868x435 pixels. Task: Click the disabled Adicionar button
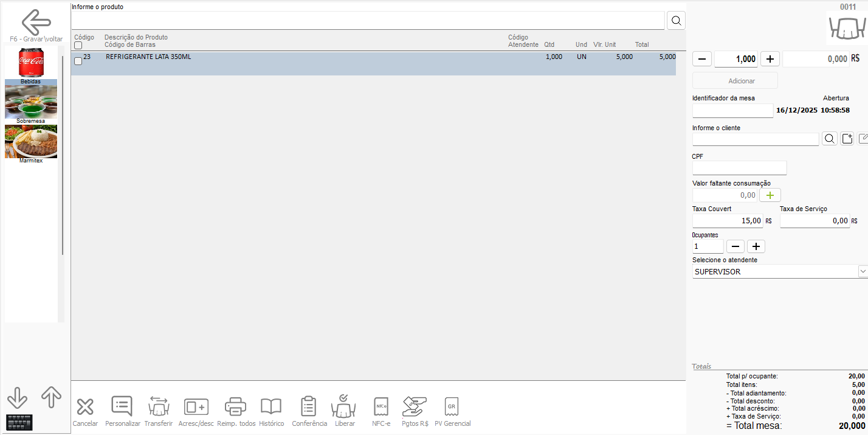tap(734, 81)
